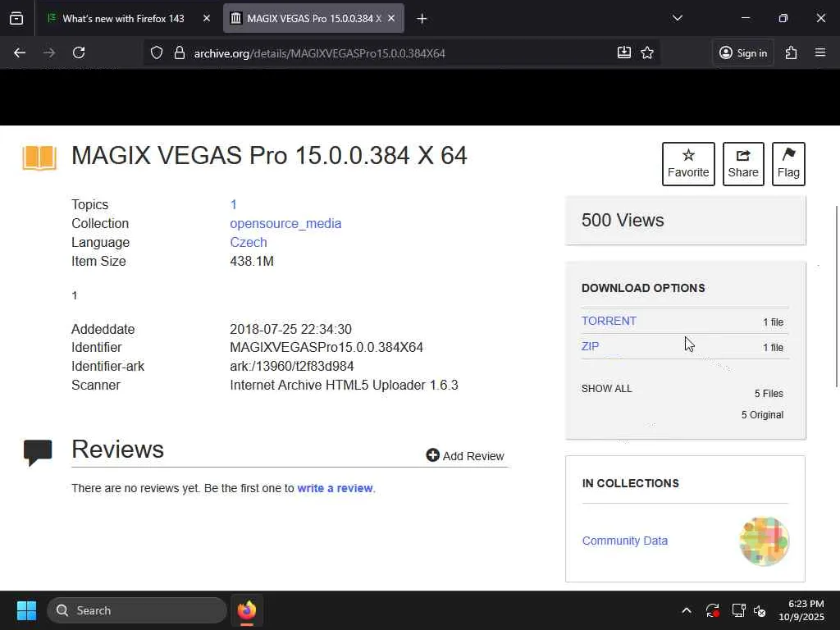Image resolution: width=840 pixels, height=630 pixels.
Task: Open the clock showing 6:23 PM
Action: (x=801, y=610)
